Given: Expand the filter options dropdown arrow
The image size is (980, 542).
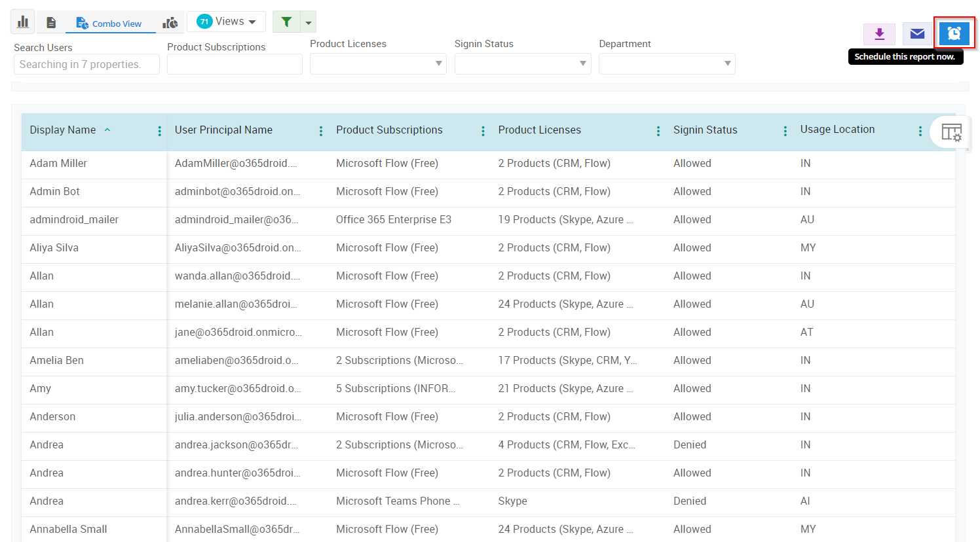Looking at the screenshot, I should click(x=309, y=23).
